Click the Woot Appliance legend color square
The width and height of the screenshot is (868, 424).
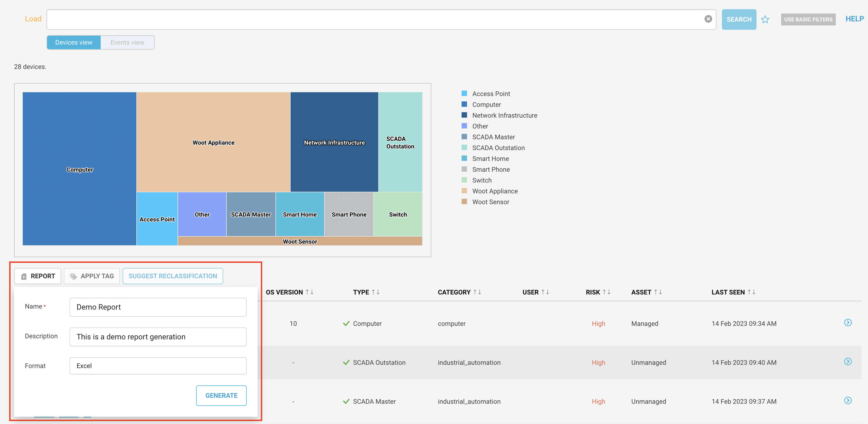(x=464, y=191)
